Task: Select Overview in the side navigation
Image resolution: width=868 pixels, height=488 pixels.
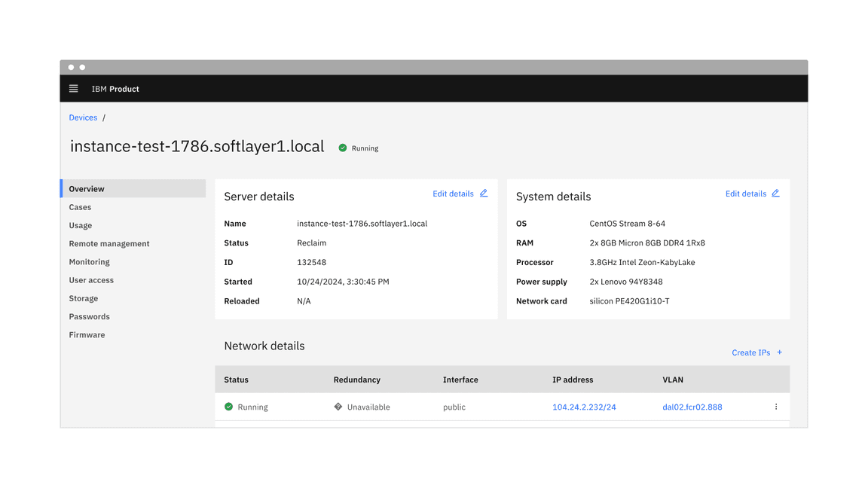Action: [x=87, y=189]
